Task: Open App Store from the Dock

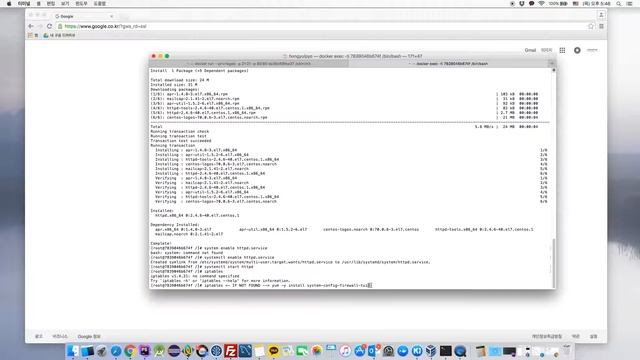Action: click(360, 351)
